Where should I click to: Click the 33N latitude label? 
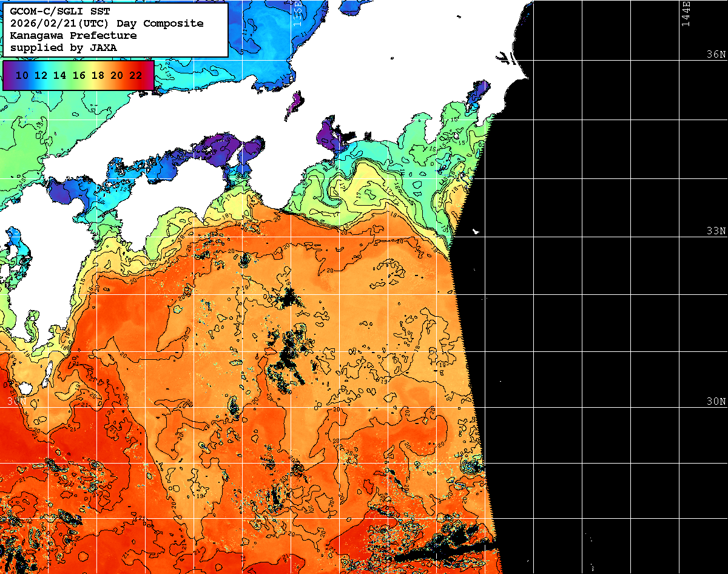tap(716, 231)
